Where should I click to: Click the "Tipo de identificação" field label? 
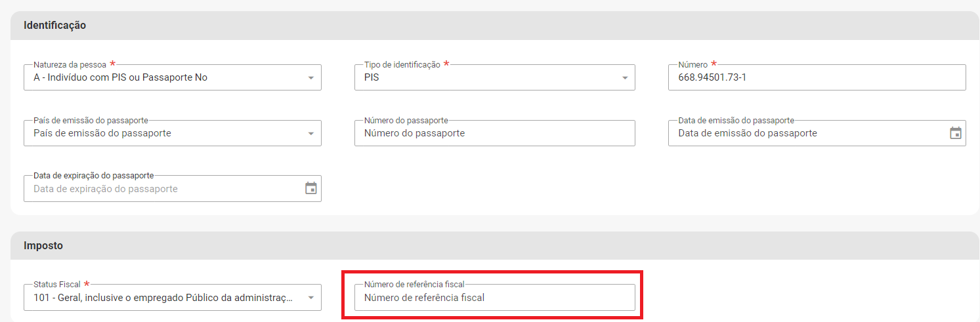(x=402, y=65)
